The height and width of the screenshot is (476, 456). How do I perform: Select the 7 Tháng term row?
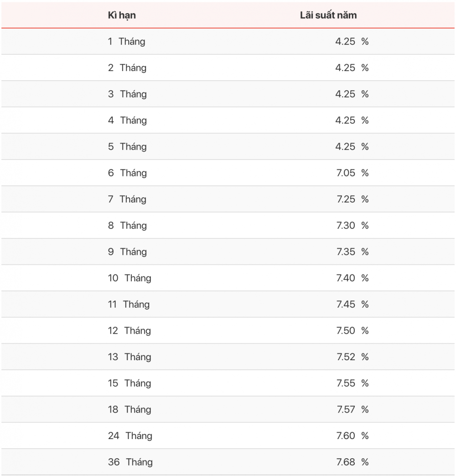(x=228, y=199)
